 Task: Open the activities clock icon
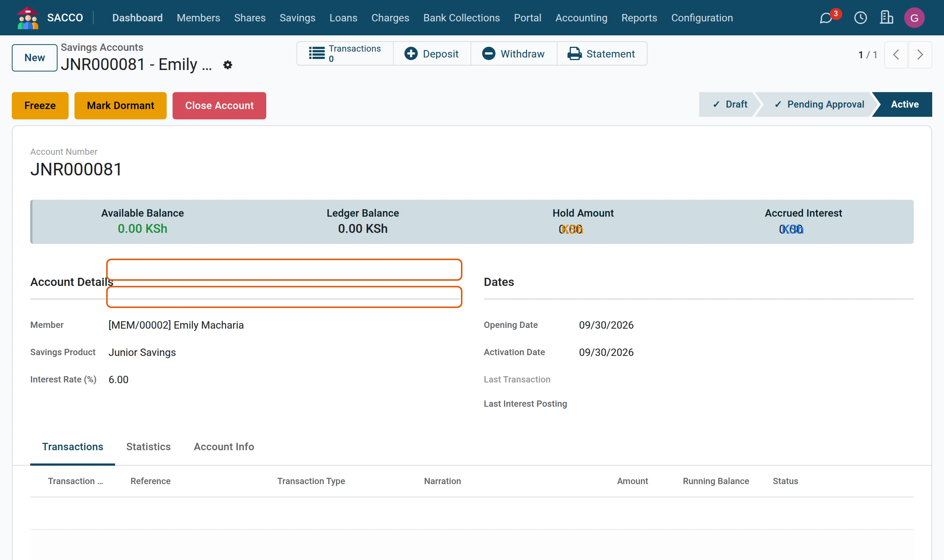pos(860,18)
